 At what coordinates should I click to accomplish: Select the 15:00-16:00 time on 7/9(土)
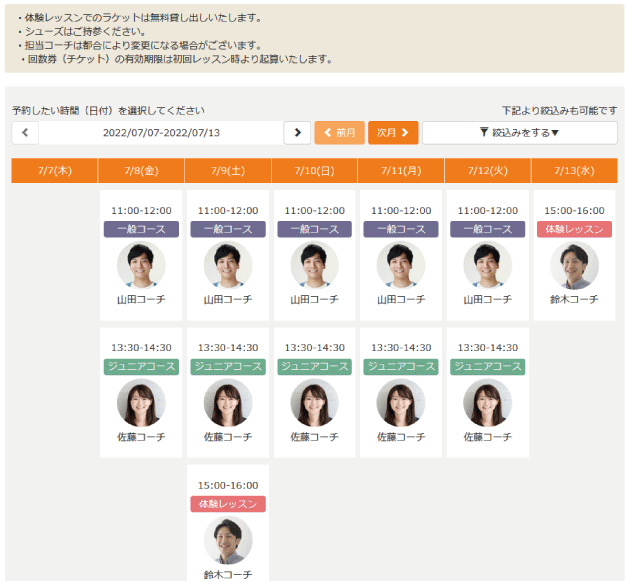[x=228, y=485]
